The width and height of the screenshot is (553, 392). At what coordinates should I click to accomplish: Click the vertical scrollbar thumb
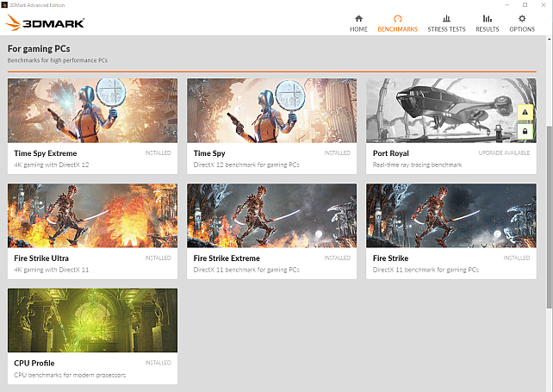click(549, 217)
